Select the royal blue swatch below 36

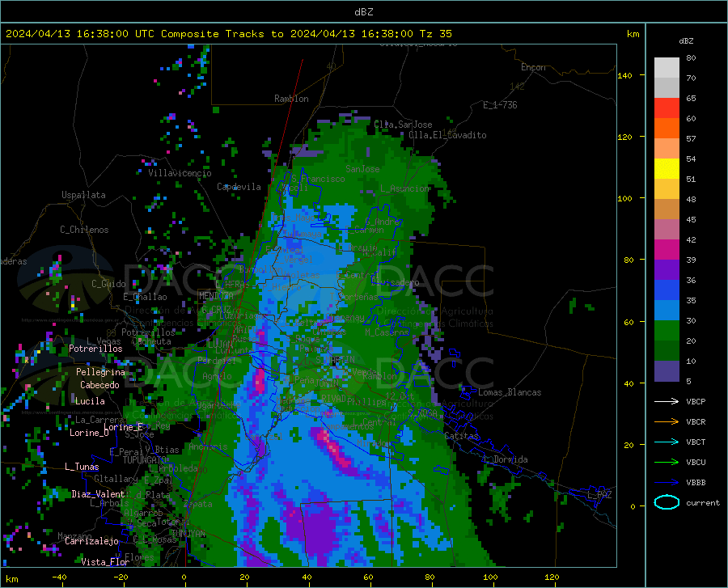(667, 290)
